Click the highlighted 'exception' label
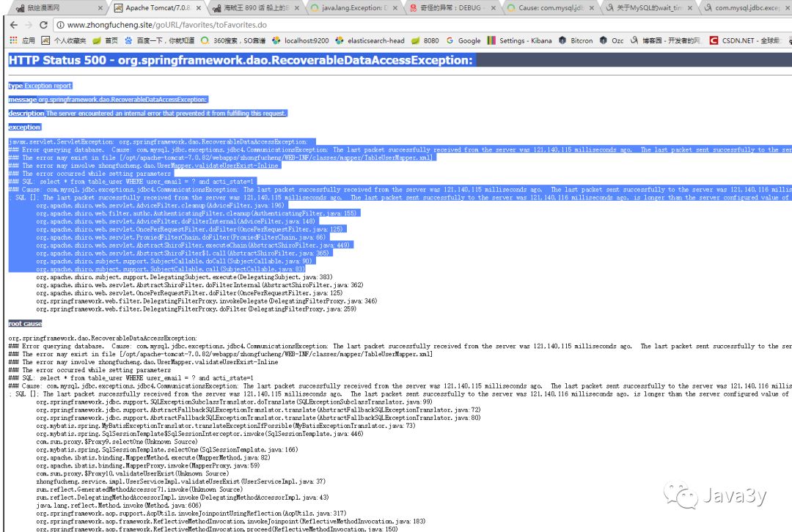Image resolution: width=792 pixels, height=532 pixels. (x=24, y=128)
